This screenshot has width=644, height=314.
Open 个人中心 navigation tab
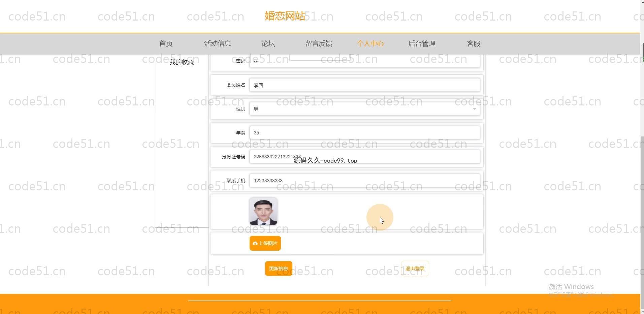pos(370,43)
